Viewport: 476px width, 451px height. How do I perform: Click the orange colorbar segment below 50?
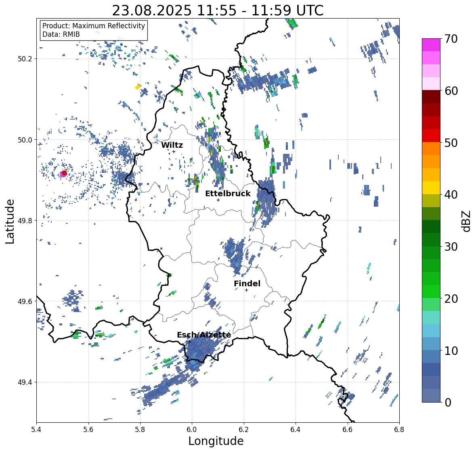[x=431, y=149]
